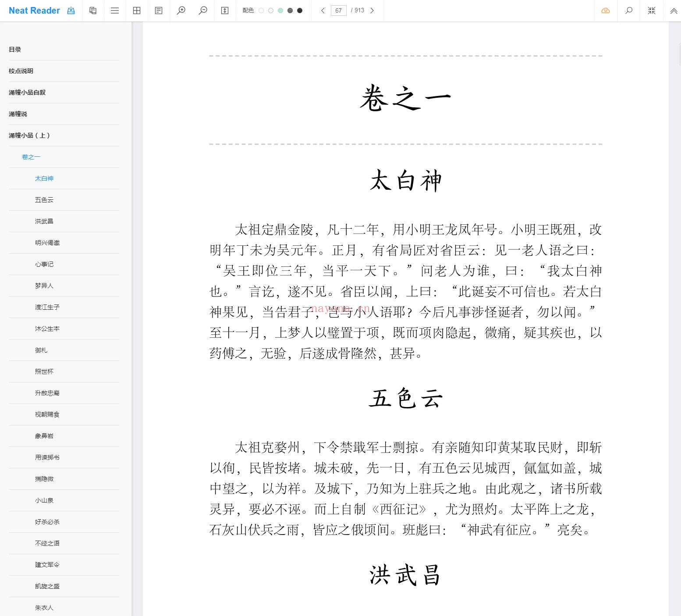The image size is (681, 616).
Task: Jump to 好杀必杀 entry
Action: coord(47,522)
